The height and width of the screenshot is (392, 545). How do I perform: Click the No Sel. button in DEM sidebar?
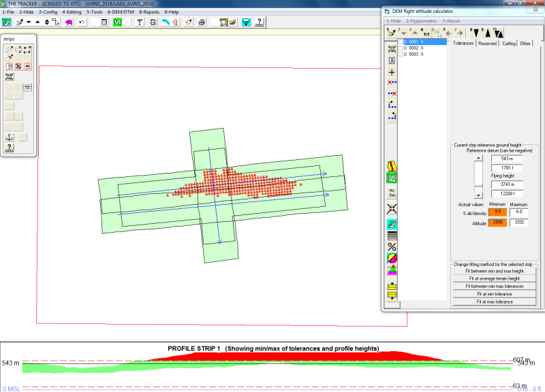pos(392,194)
